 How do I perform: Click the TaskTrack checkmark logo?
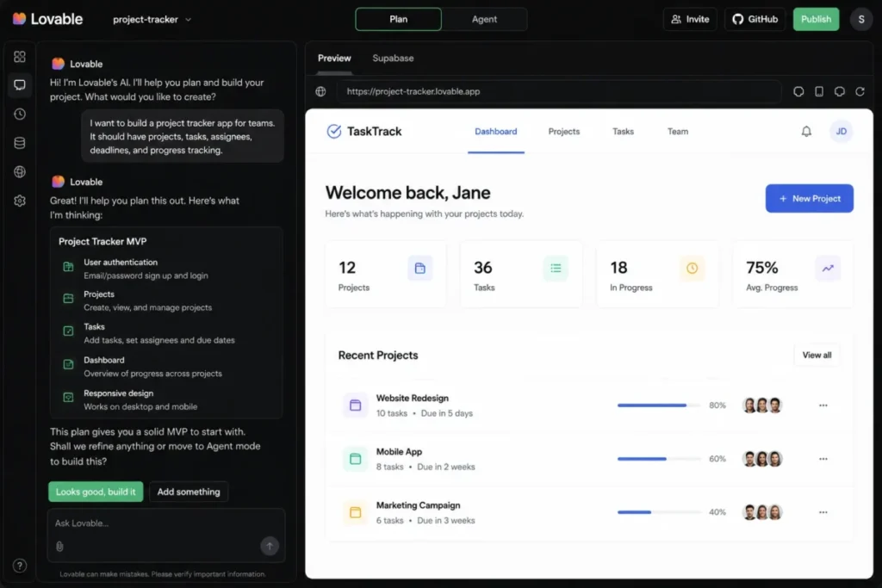point(333,131)
